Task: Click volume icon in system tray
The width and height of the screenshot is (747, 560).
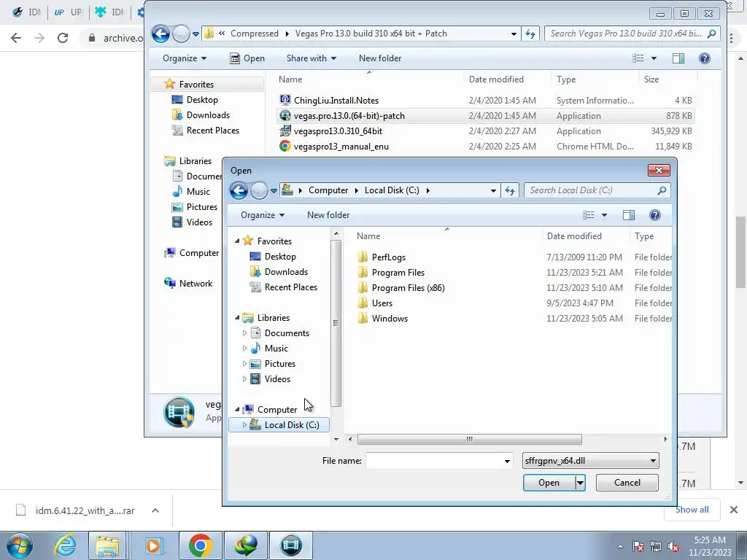Action: pos(673,547)
